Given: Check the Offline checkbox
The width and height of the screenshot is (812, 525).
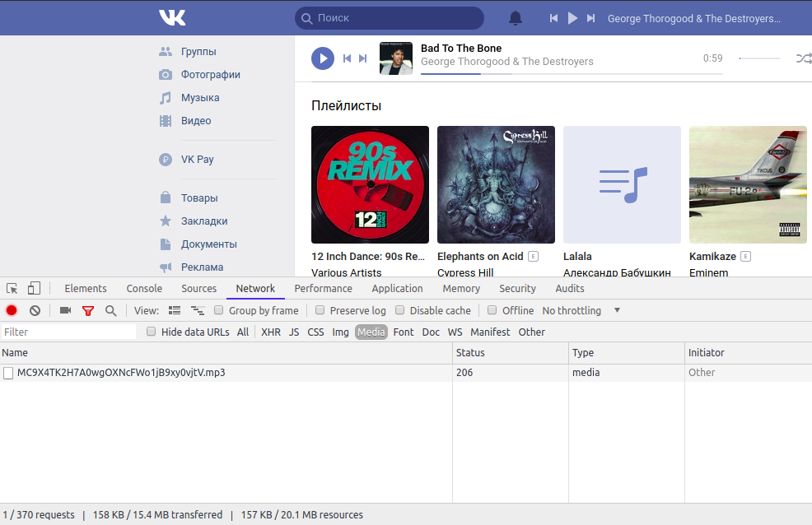Looking at the screenshot, I should [x=492, y=310].
